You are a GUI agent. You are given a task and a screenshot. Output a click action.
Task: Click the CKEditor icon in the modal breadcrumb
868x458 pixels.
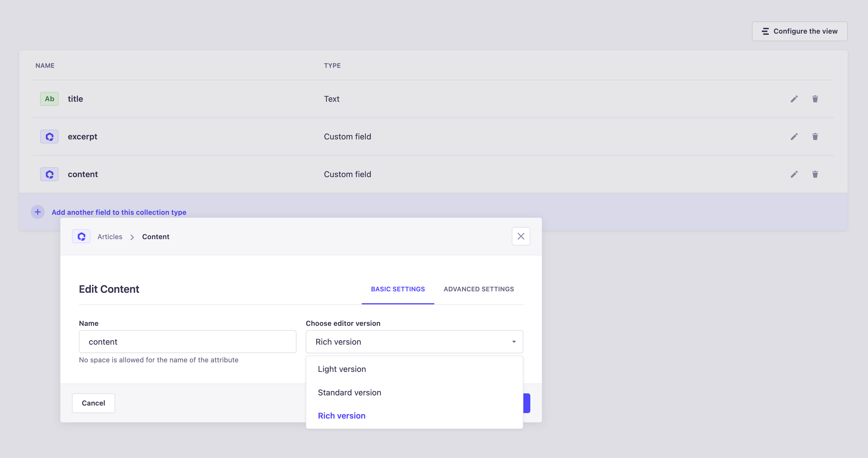81,237
